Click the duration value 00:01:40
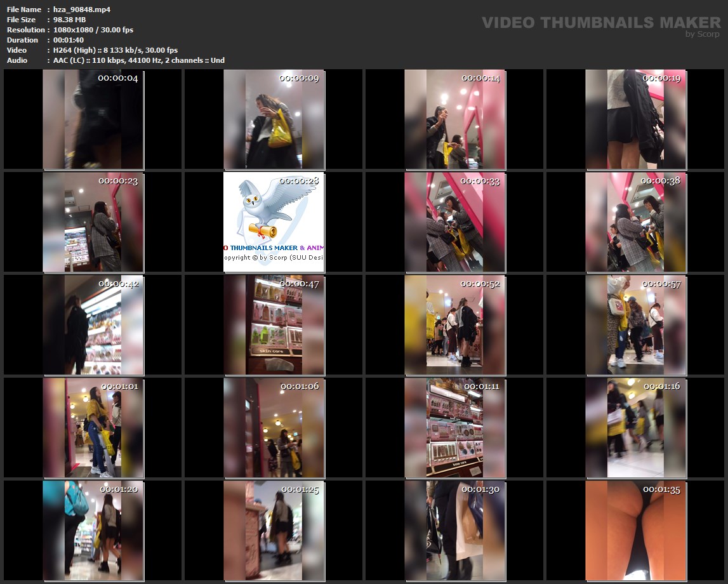728x584 pixels. pos(69,40)
